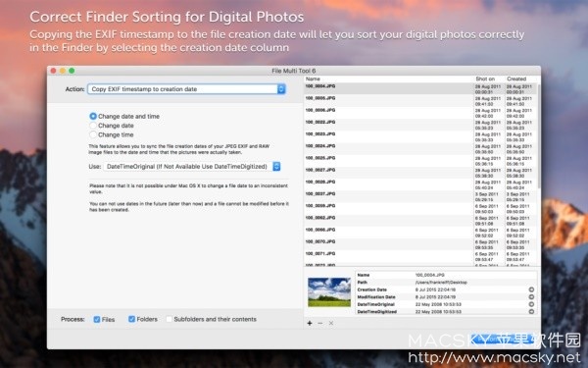Viewport: 588px width, 368px height.
Task: Click arrow icon beside Modification Date row
Action: [531, 296]
